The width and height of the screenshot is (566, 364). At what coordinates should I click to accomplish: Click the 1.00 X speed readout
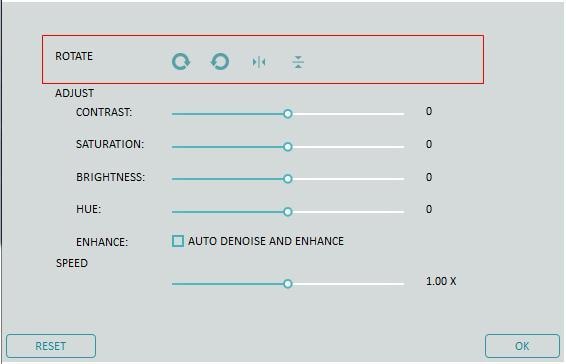441,281
